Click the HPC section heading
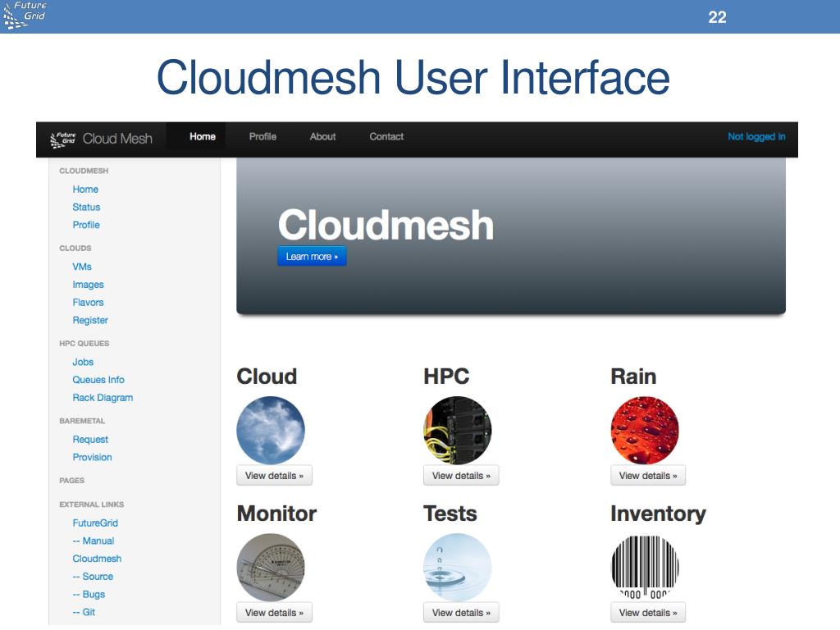Viewport: 840px width, 630px height. (x=446, y=376)
